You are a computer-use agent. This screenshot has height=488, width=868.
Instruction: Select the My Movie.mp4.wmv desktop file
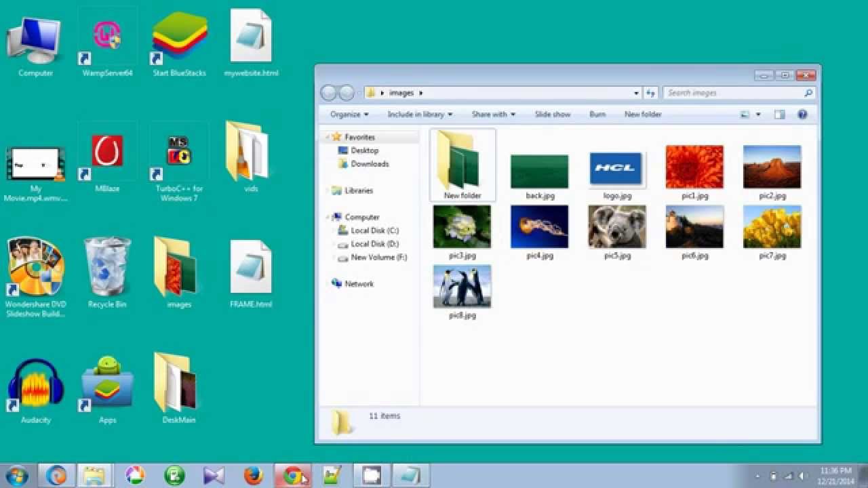click(x=35, y=173)
